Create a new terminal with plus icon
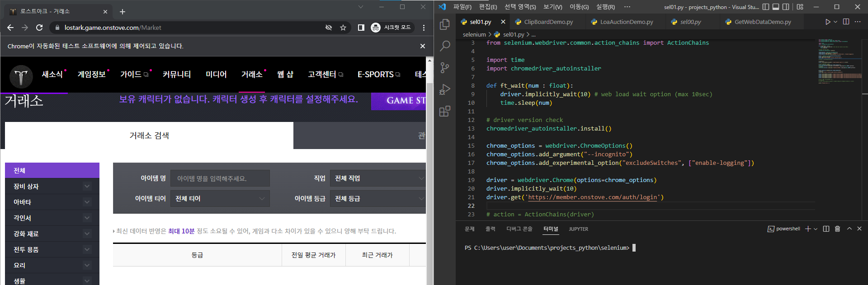The image size is (868, 285). click(808, 229)
